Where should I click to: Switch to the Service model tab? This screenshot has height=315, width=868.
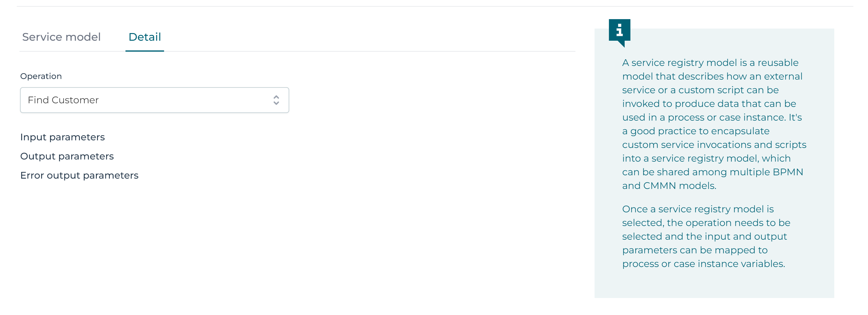pos(61,37)
